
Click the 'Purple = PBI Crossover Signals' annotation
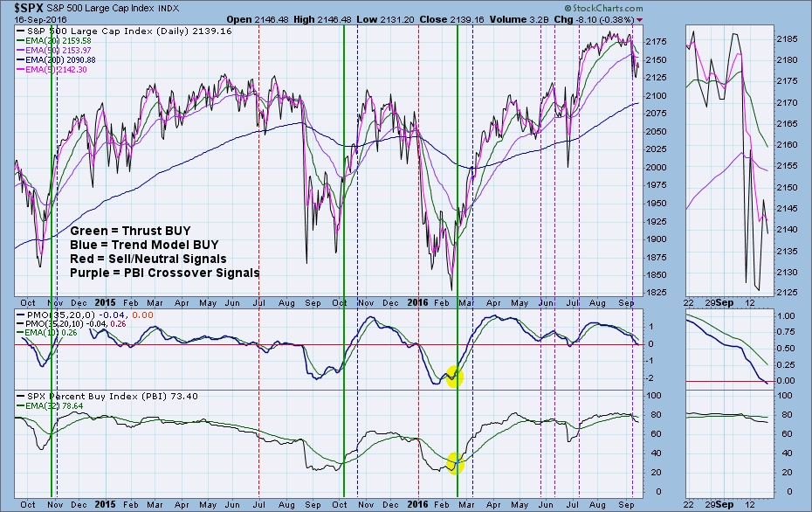165,273
